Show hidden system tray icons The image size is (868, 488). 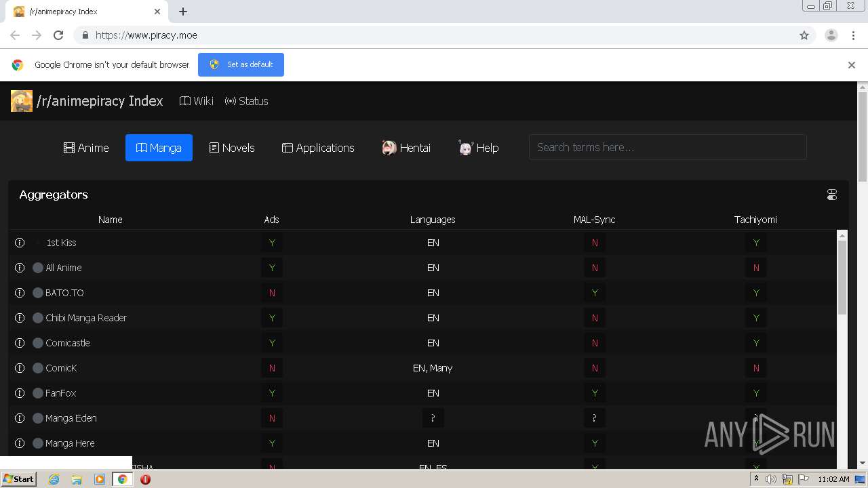[x=756, y=479]
